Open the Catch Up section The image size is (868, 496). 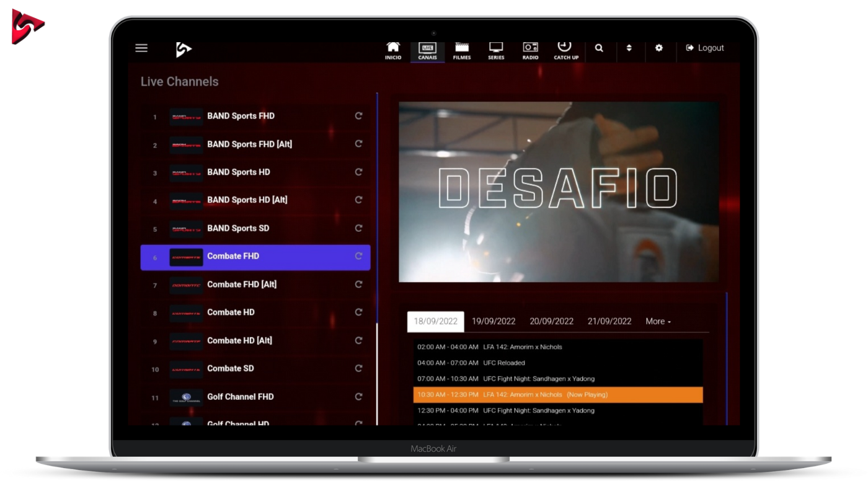click(565, 50)
